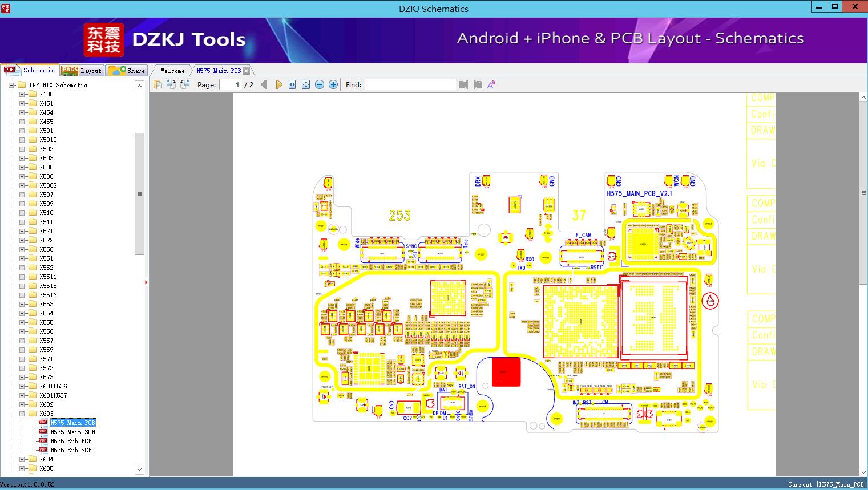
Task: Select the X5515 folder
Action: (x=48, y=286)
